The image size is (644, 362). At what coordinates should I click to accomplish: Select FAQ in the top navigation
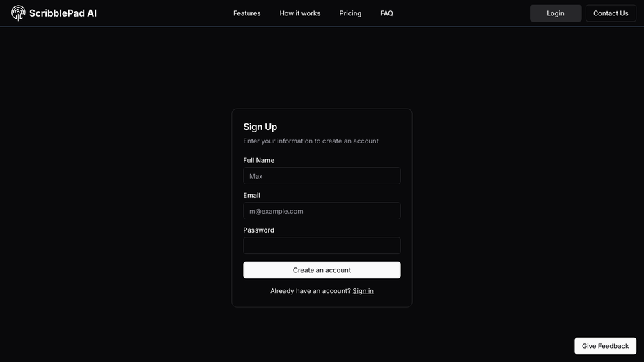click(x=386, y=13)
